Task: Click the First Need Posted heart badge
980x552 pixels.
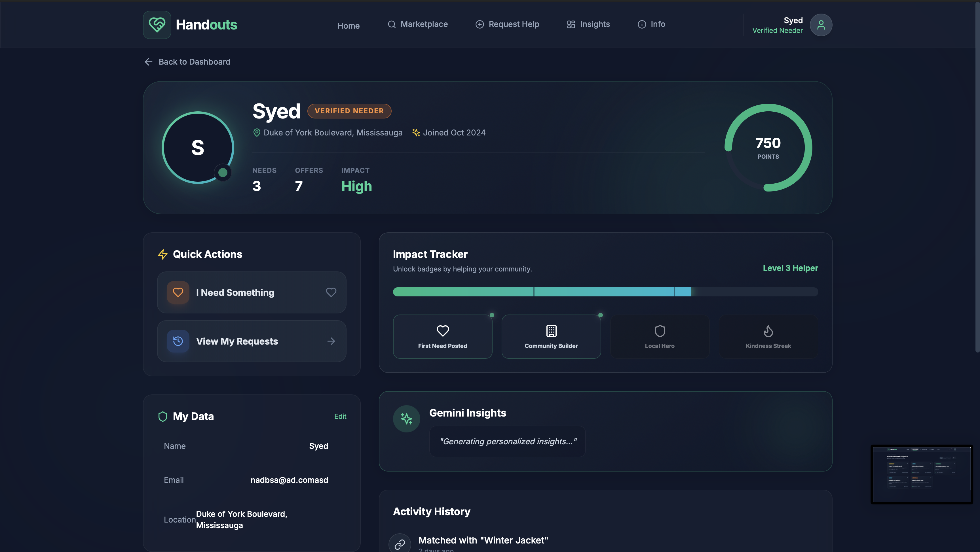Action: coord(442,336)
